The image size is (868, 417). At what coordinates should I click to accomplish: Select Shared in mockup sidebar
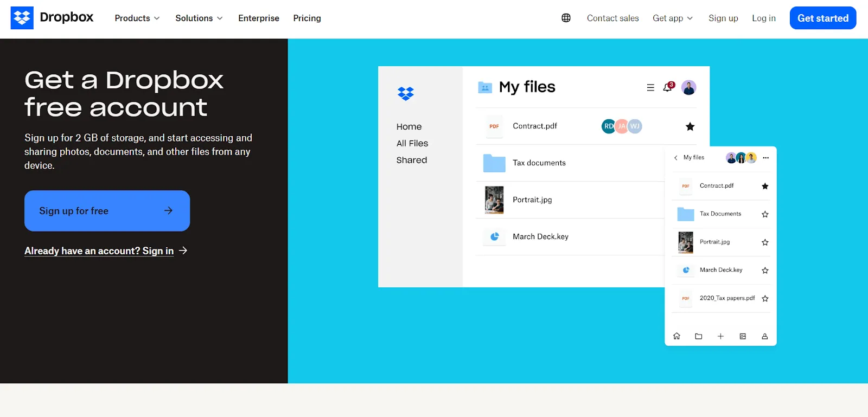412,160
